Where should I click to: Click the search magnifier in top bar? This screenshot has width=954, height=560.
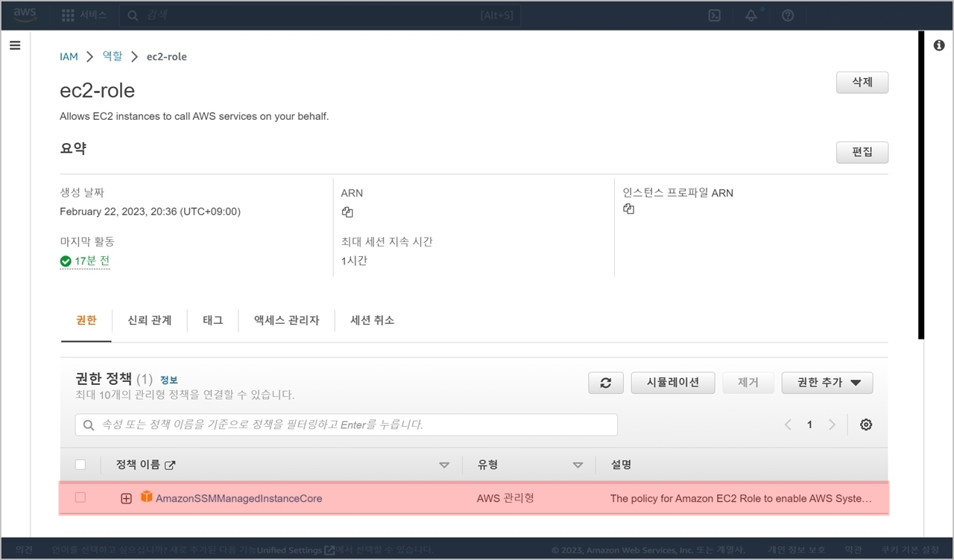pos(133,16)
